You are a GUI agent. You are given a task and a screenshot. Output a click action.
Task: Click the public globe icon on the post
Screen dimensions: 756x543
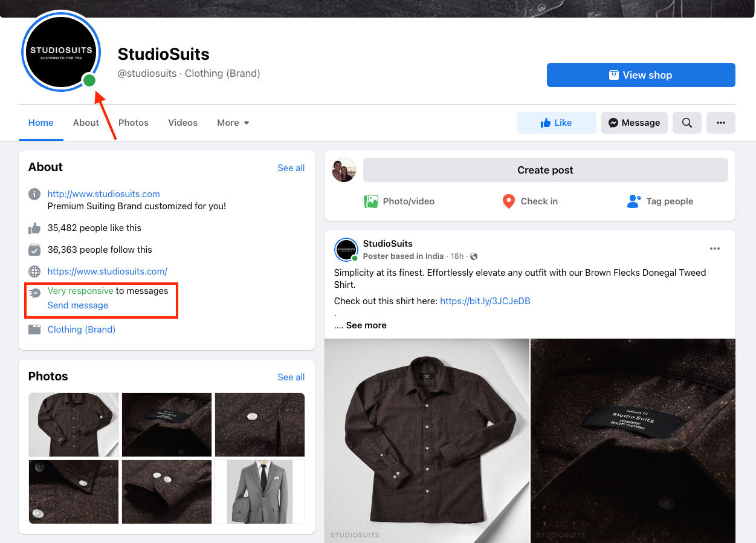click(474, 256)
